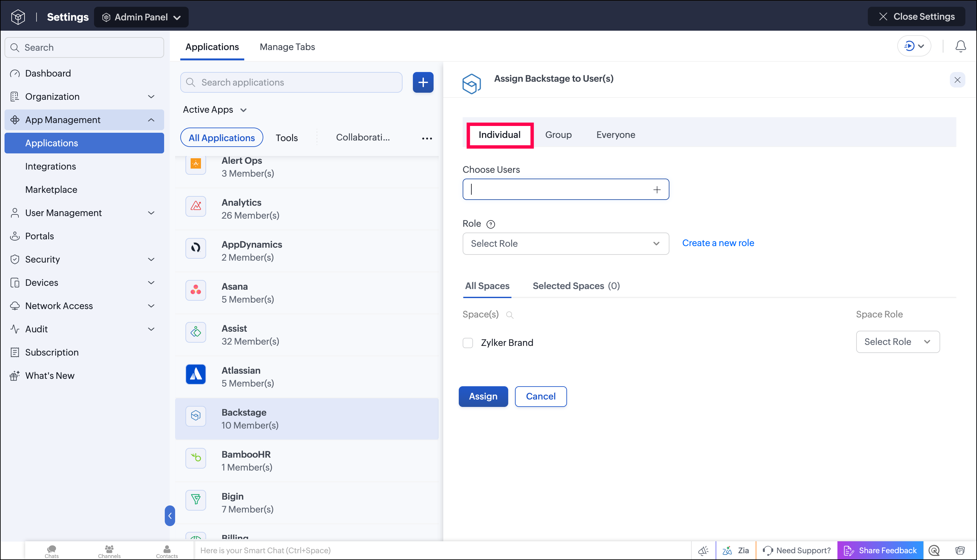The height and width of the screenshot is (560, 977).
Task: Click the Zoho cube logo icon
Action: pos(18,17)
